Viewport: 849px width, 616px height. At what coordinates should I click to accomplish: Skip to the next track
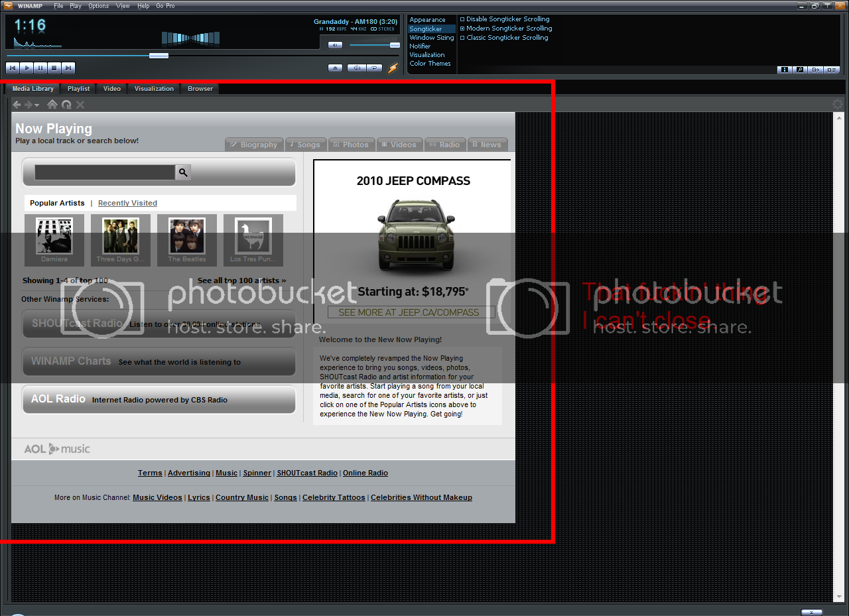(68, 68)
